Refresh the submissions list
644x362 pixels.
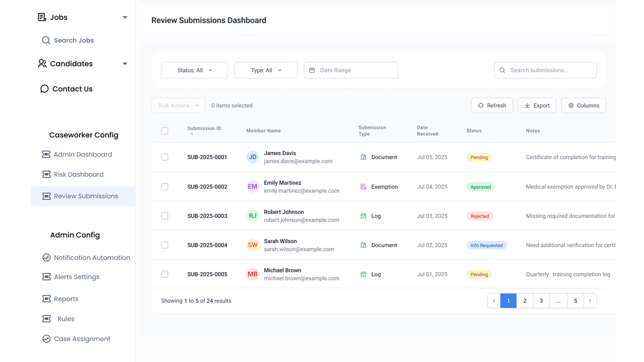point(492,105)
